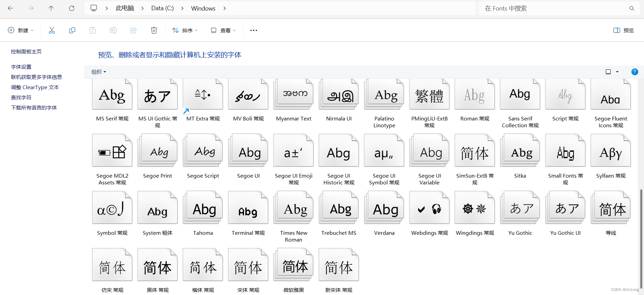Image resolution: width=644 pixels, height=295 pixels.
Task: Click the Copy icon in toolbar
Action: (x=72, y=30)
